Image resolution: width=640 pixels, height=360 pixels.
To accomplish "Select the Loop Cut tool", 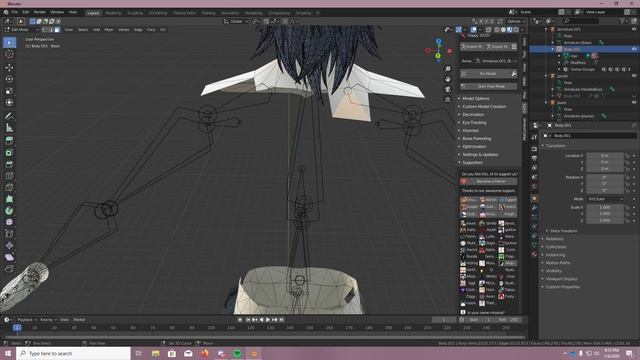I will (9, 176).
